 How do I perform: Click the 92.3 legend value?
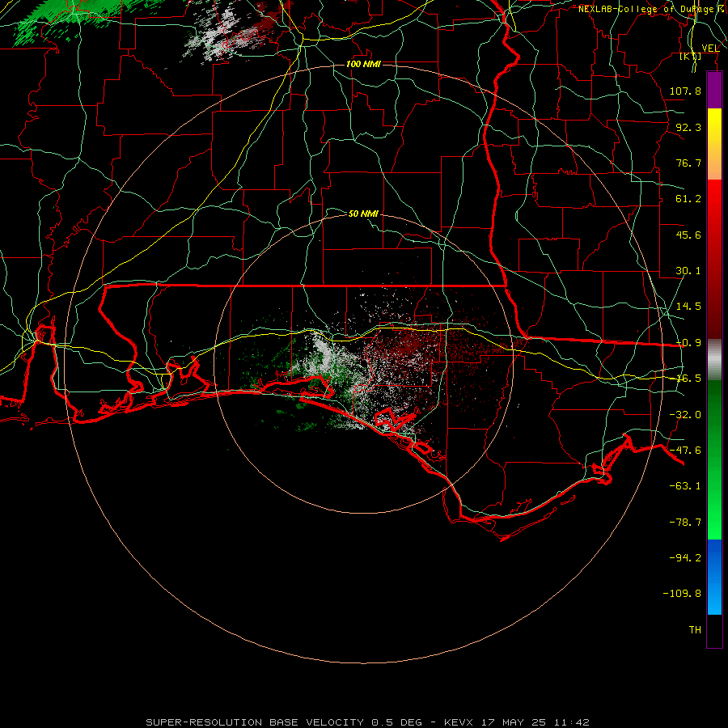[x=688, y=127]
